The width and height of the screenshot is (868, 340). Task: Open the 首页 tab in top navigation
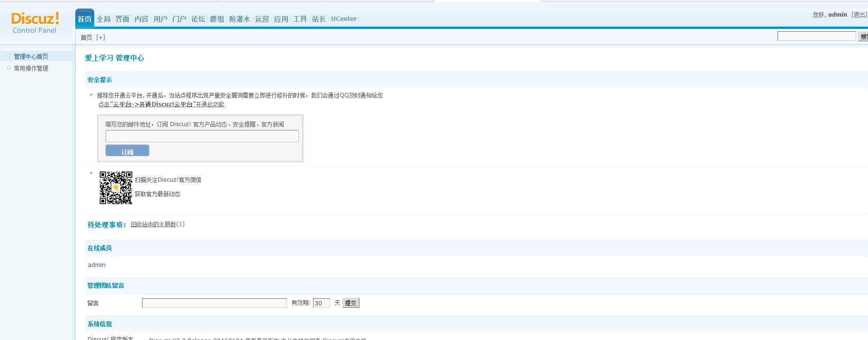[85, 19]
